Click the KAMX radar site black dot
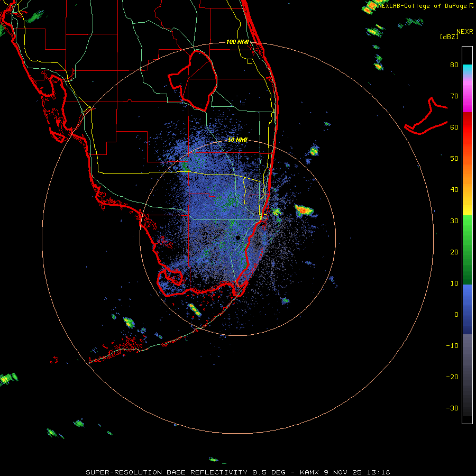This screenshot has height=476, width=476. tap(237, 237)
